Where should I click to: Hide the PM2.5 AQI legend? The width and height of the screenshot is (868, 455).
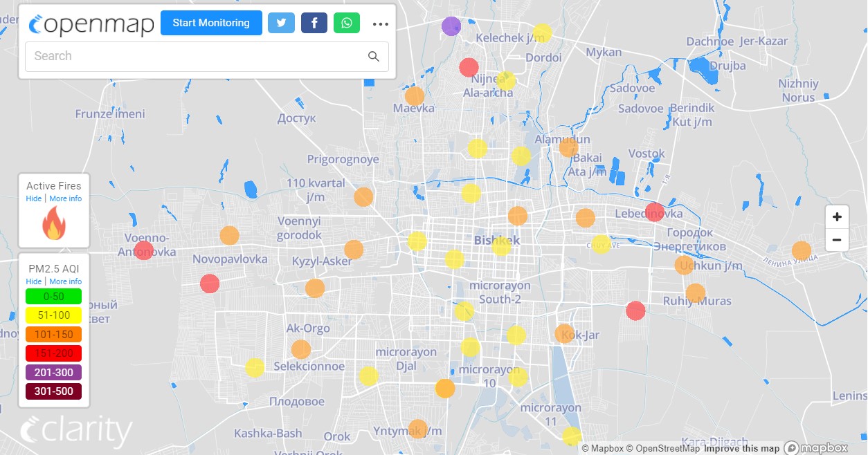point(33,282)
